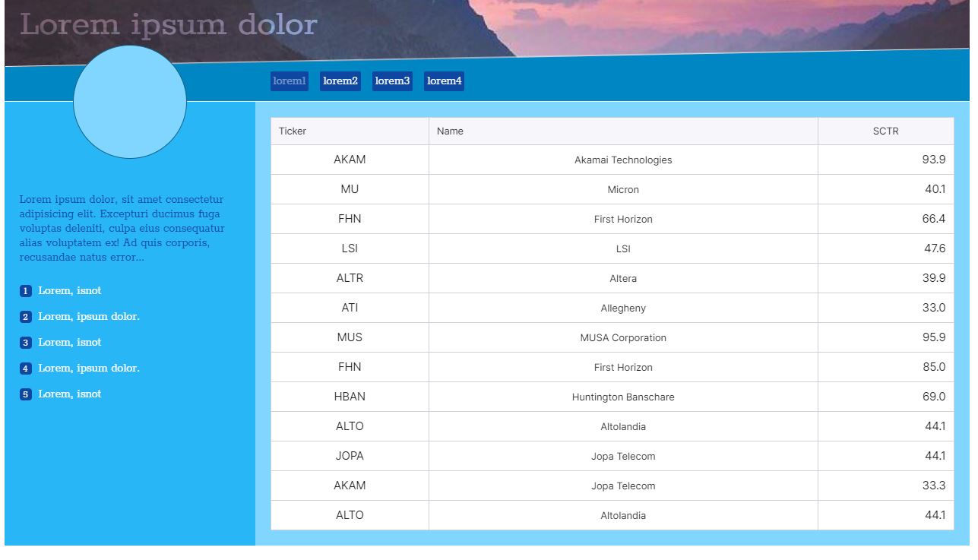Select the JOPA ticker cell
The height and width of the screenshot is (560, 978).
pyautogui.click(x=350, y=456)
